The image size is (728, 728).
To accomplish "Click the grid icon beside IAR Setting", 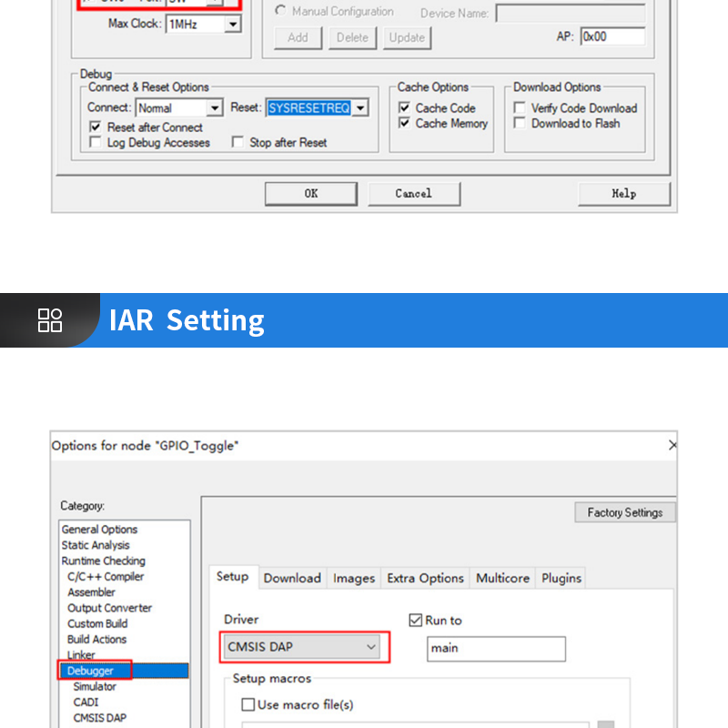I will click(50, 320).
